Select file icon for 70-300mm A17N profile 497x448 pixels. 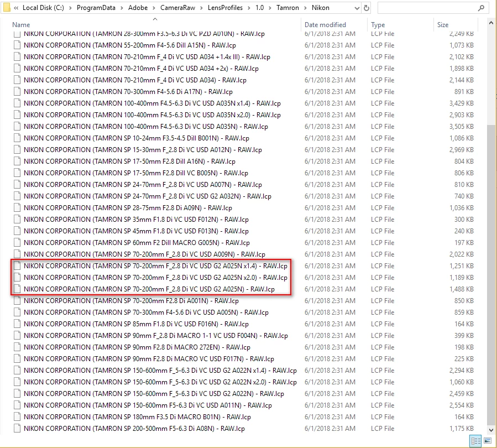pos(17,92)
